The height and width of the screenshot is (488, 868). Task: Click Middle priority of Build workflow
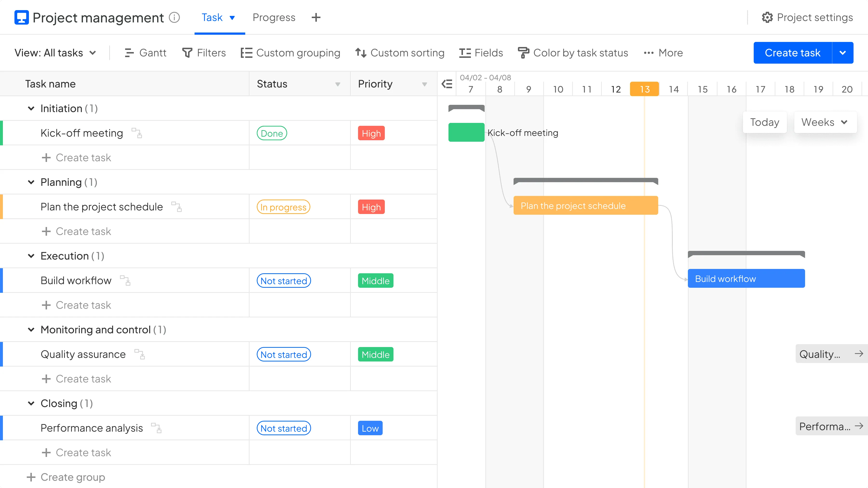376,281
